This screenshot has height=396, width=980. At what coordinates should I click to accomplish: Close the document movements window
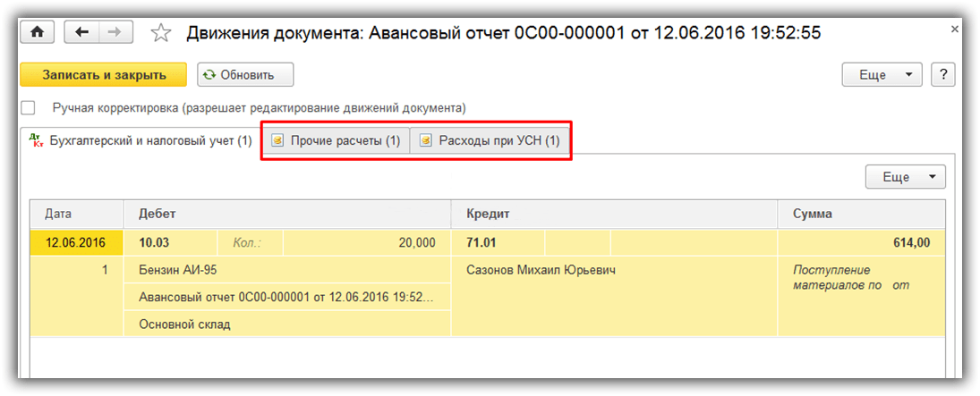956,29
